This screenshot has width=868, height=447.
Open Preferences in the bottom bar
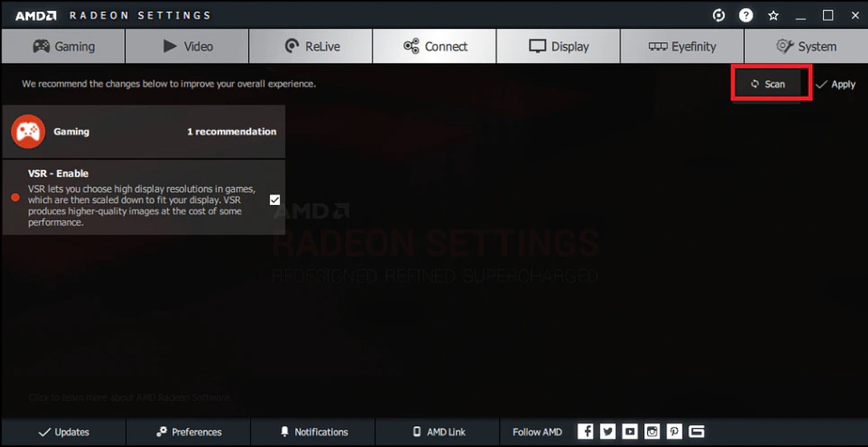pos(189,432)
